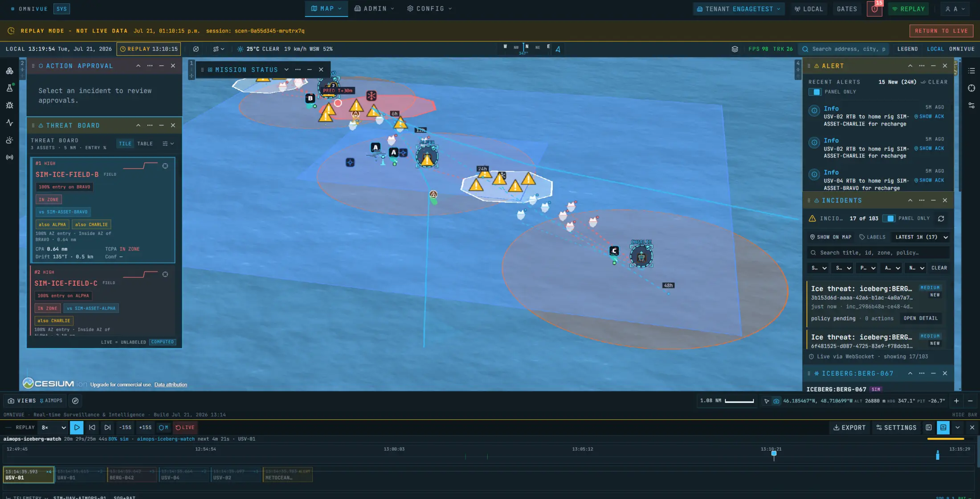Screen dimensions: 980x499
Task: Click the alarm bell icon with 15 badge
Action: click(x=874, y=9)
